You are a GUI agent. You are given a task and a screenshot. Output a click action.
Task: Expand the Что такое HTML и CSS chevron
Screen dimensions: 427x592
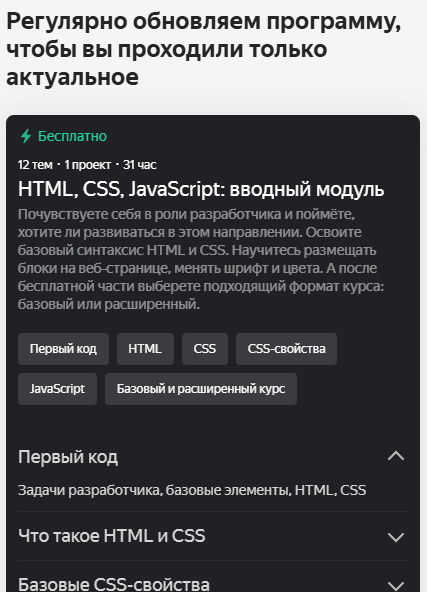click(x=396, y=537)
